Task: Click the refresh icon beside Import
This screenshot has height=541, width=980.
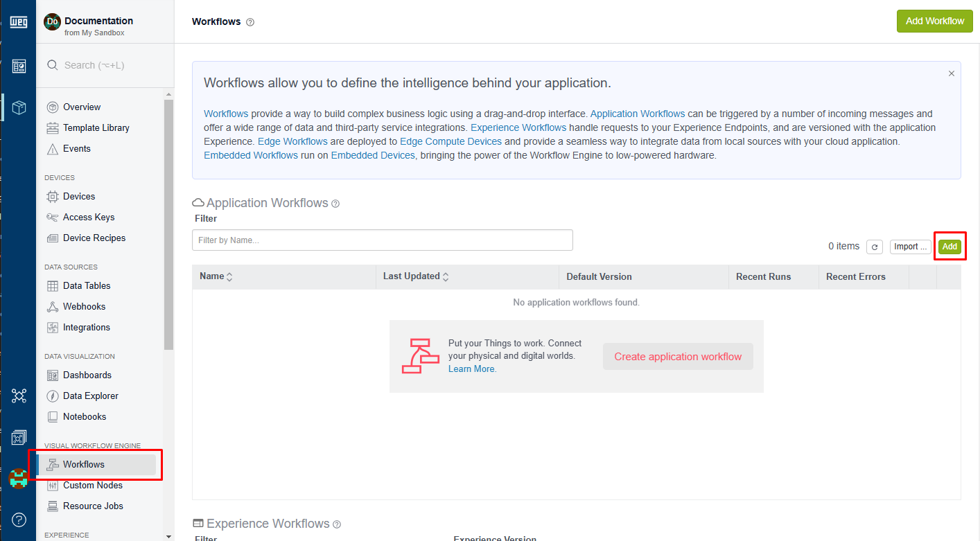Action: pyautogui.click(x=875, y=247)
